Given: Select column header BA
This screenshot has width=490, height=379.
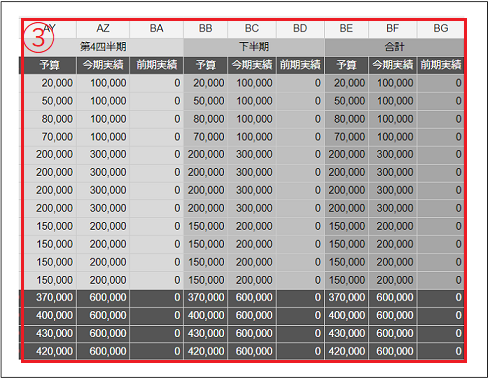Looking at the screenshot, I should [156, 29].
